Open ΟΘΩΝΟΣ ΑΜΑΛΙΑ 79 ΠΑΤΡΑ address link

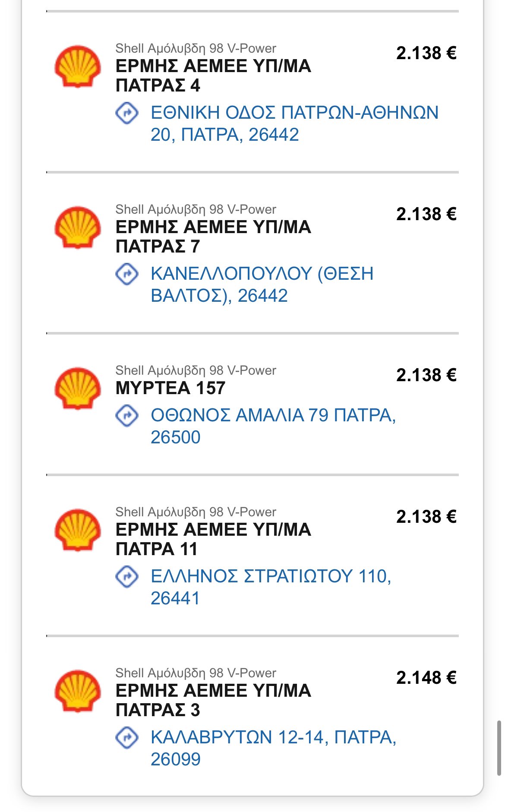point(273,426)
